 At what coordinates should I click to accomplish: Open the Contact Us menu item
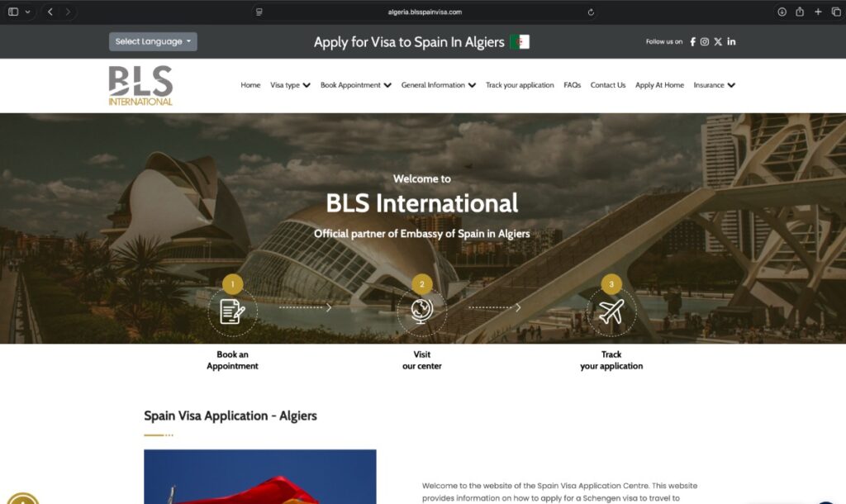[x=607, y=85]
